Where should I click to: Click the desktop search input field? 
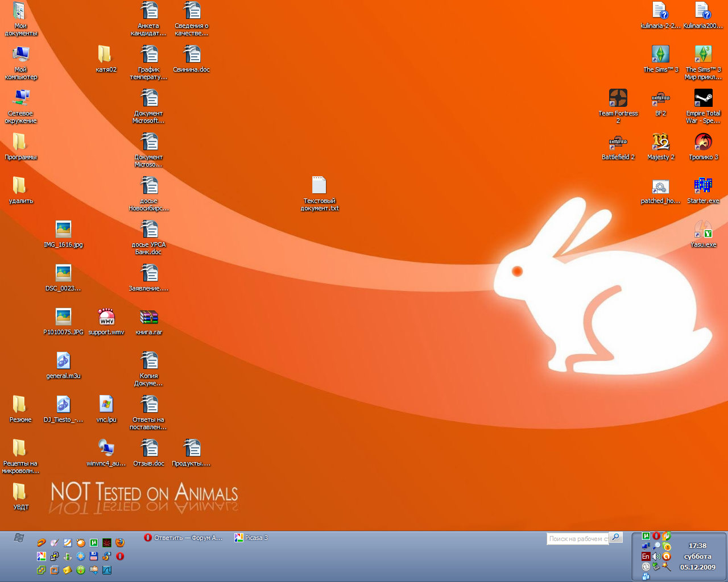pyautogui.click(x=578, y=538)
